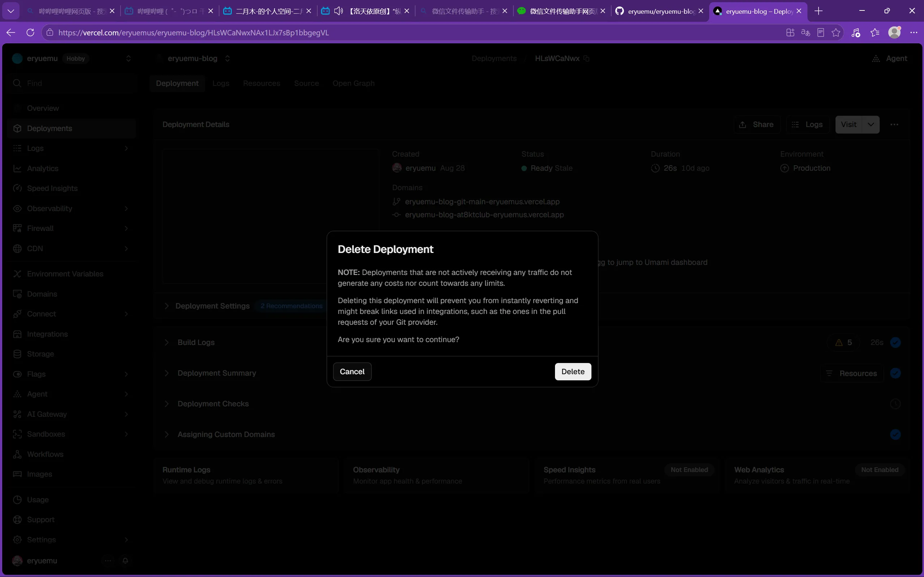Open the browser profile avatar
Screen dimensions: 924x577
pyautogui.click(x=894, y=32)
